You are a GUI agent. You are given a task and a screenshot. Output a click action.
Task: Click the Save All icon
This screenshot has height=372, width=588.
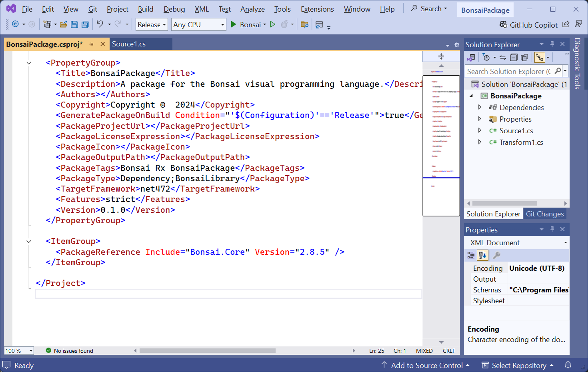point(85,24)
